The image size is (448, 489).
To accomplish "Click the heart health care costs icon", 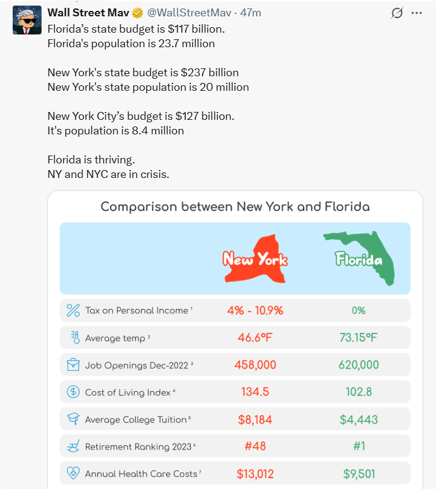I will (x=73, y=474).
